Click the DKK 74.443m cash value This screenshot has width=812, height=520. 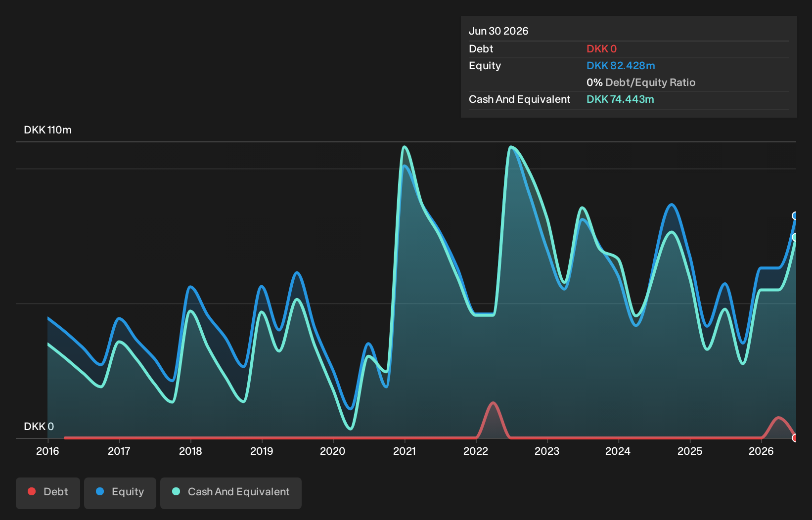coord(620,99)
